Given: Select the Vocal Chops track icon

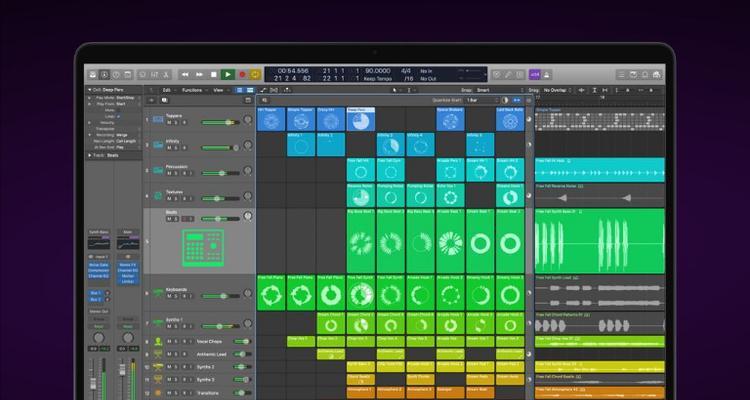Looking at the screenshot, I should (x=158, y=342).
